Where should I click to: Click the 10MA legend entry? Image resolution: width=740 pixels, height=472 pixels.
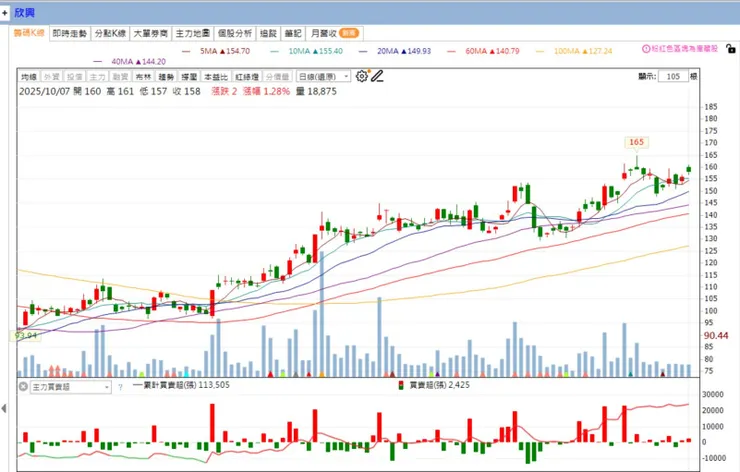click(307, 51)
